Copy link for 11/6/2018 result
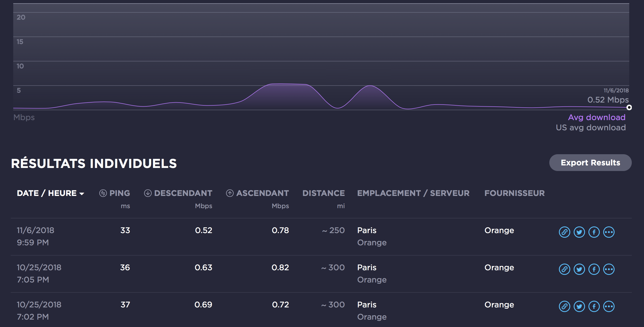Image resolution: width=644 pixels, height=327 pixels. point(564,232)
